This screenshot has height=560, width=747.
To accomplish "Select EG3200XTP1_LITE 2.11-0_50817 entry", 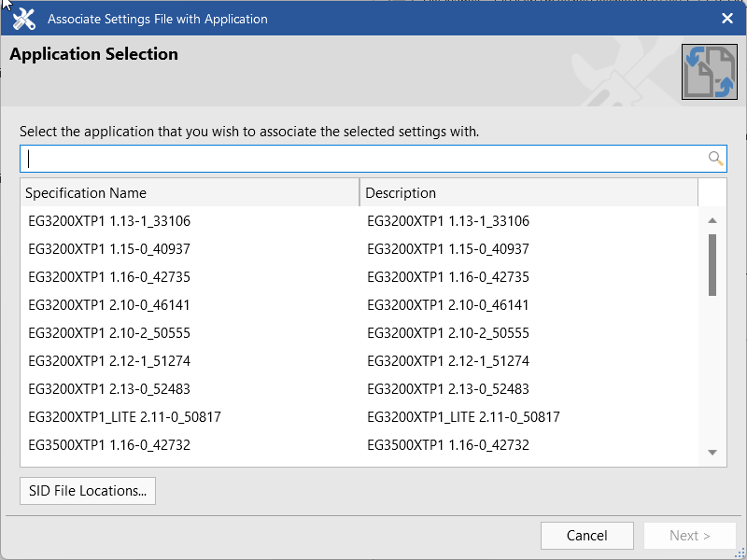I will (x=125, y=417).
